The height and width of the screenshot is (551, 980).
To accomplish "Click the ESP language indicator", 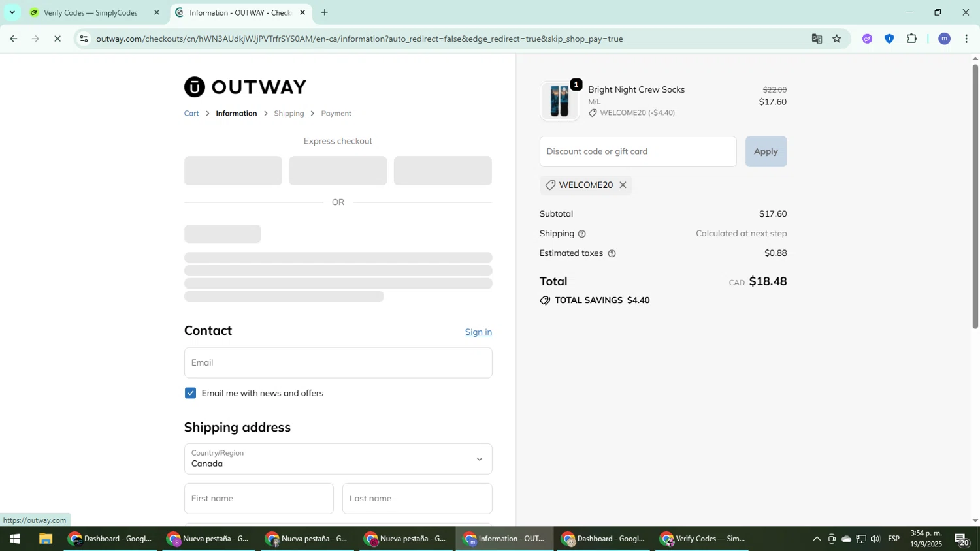I will (x=894, y=539).
